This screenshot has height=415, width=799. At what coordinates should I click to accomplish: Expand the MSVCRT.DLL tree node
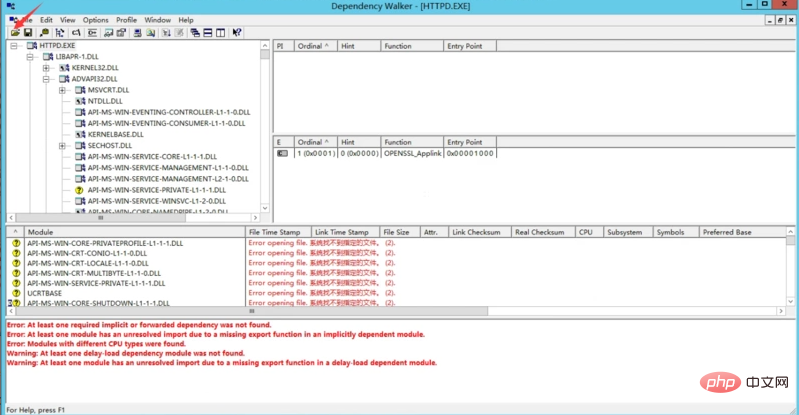point(62,90)
